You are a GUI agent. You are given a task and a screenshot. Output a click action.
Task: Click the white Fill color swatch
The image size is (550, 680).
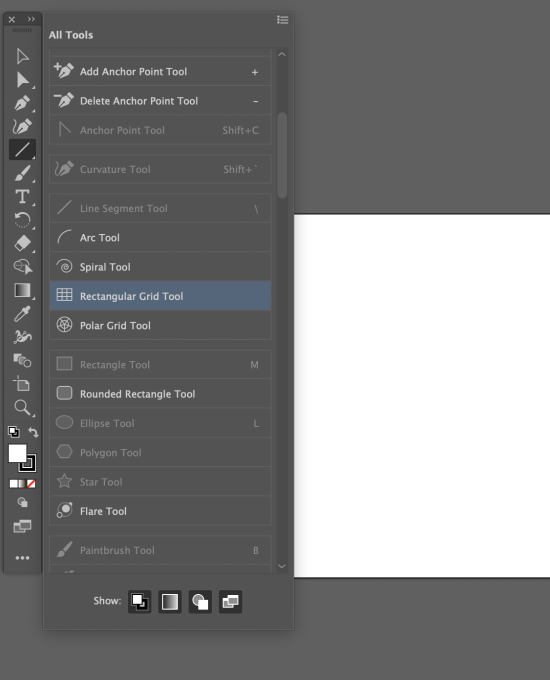point(17,453)
